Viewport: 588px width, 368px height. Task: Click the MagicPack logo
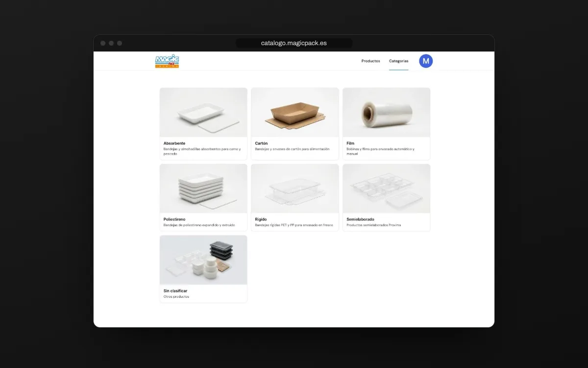[167, 61]
